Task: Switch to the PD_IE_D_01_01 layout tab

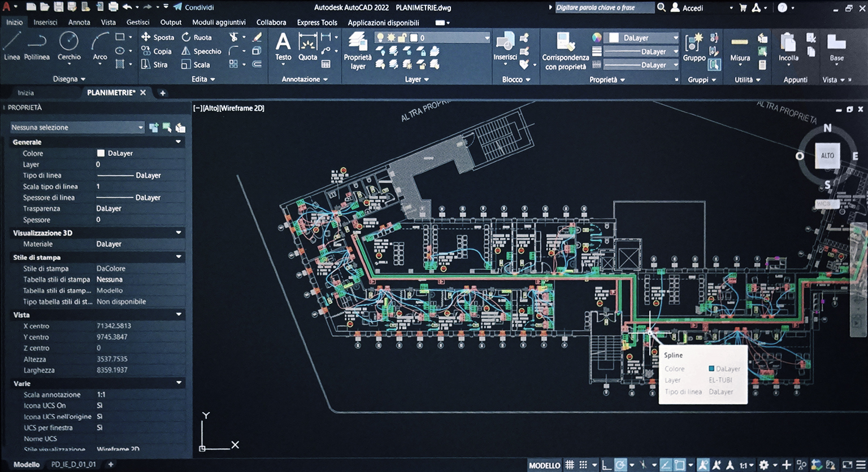Action: click(x=73, y=464)
